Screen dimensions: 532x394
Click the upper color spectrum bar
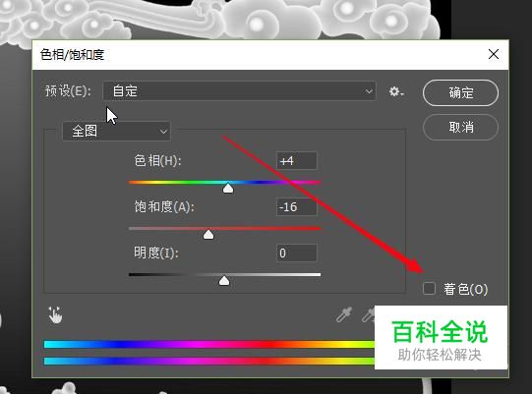click(x=209, y=345)
